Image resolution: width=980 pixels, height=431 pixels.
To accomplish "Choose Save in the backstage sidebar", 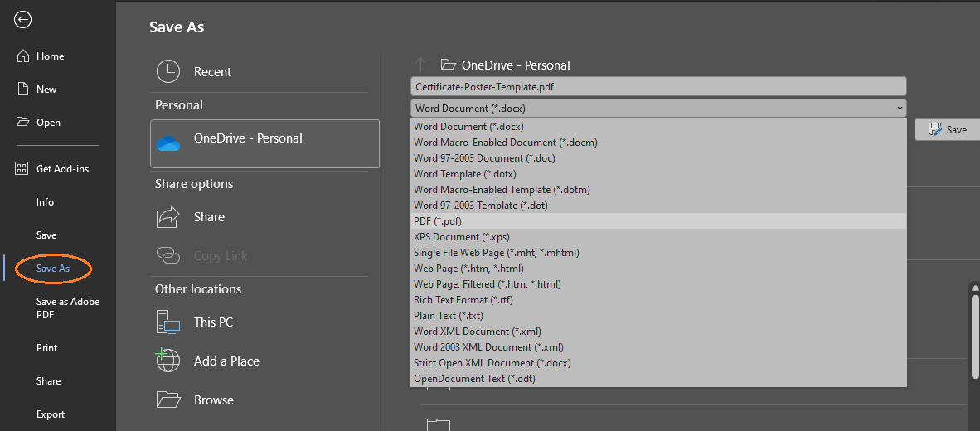I will (x=46, y=235).
